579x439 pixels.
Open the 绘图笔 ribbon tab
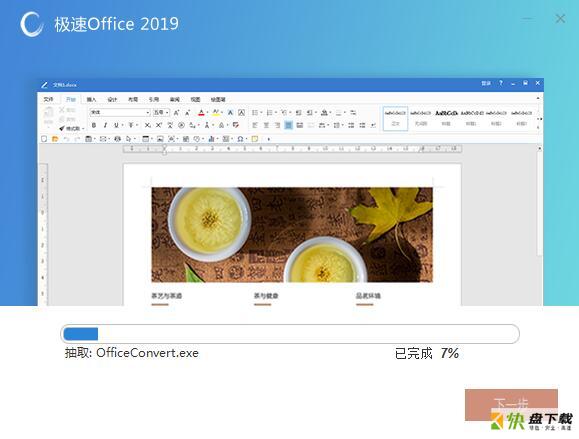tap(218, 99)
